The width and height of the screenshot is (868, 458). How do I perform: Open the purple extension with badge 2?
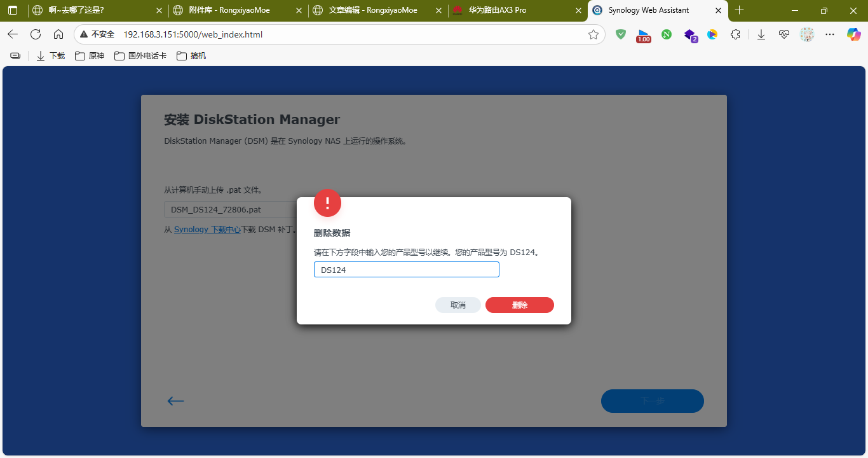tap(690, 35)
